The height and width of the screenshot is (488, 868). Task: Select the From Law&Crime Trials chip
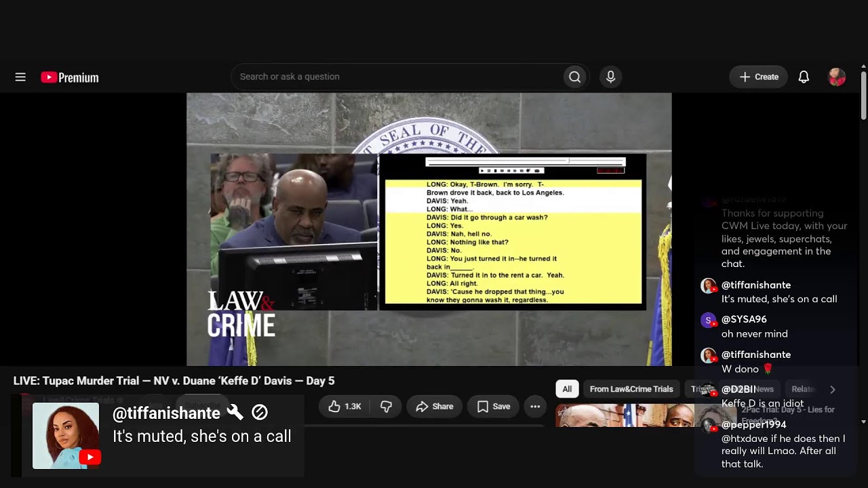(x=631, y=389)
